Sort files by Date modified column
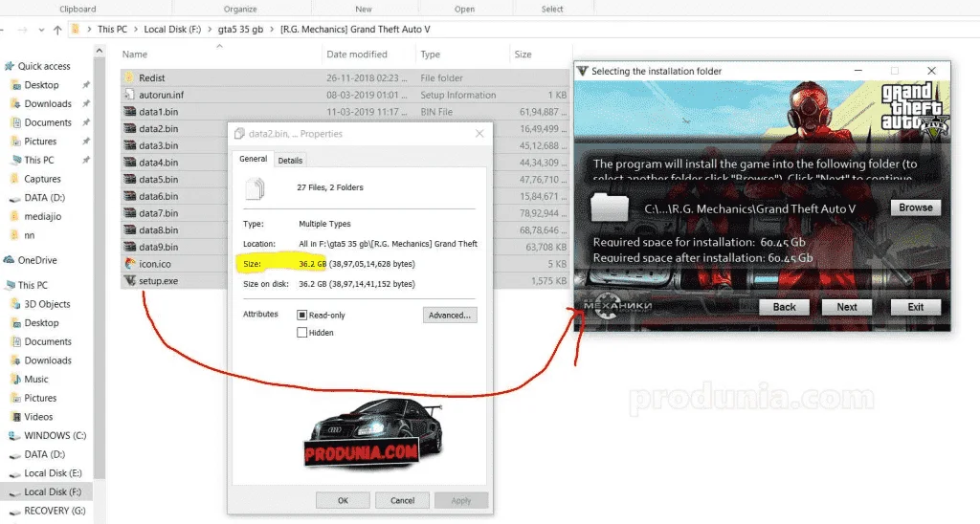 click(357, 55)
